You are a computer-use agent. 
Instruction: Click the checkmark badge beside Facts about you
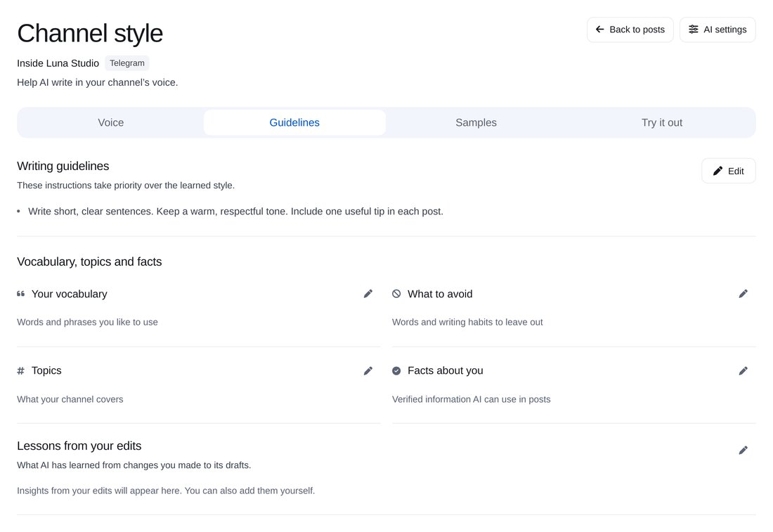[x=396, y=371]
